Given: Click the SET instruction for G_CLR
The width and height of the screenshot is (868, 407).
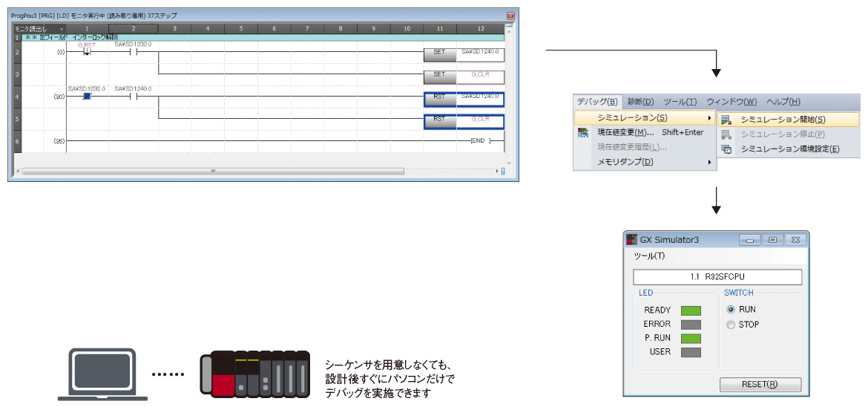Looking at the screenshot, I should (439, 75).
